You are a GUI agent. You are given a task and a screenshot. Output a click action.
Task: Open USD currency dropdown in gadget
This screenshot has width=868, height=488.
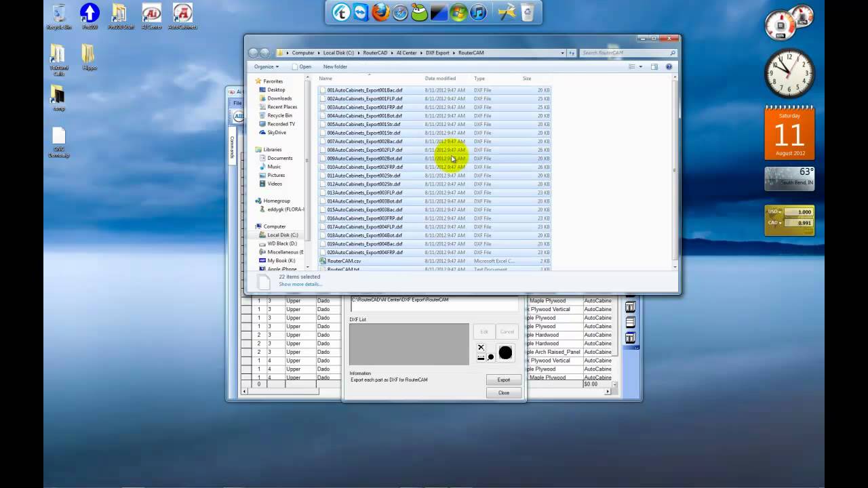click(x=775, y=212)
